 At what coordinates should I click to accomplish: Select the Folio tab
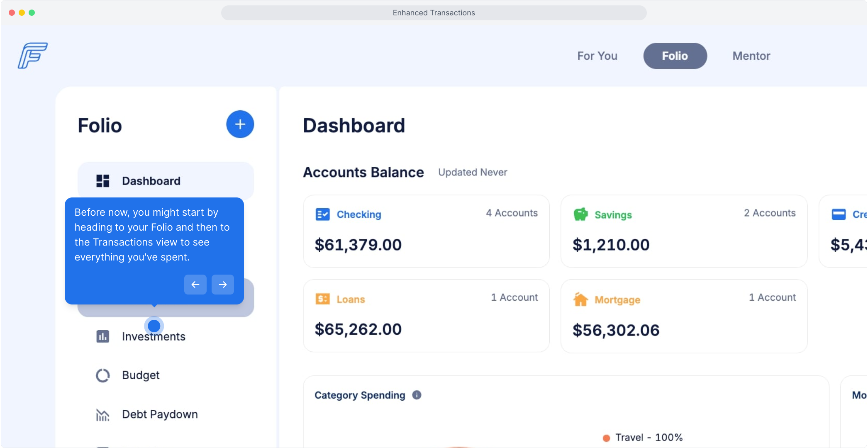click(x=675, y=56)
